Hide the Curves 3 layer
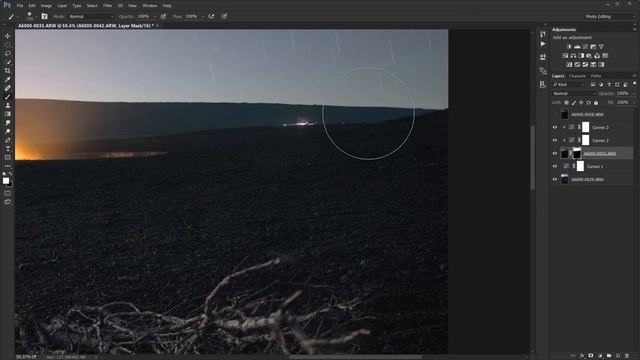Screen dimensions: 640x360 [555, 127]
